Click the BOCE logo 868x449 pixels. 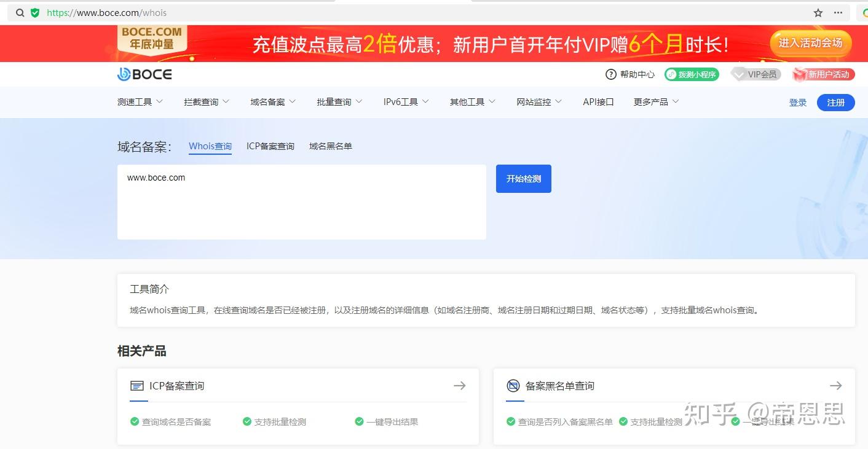click(x=144, y=74)
